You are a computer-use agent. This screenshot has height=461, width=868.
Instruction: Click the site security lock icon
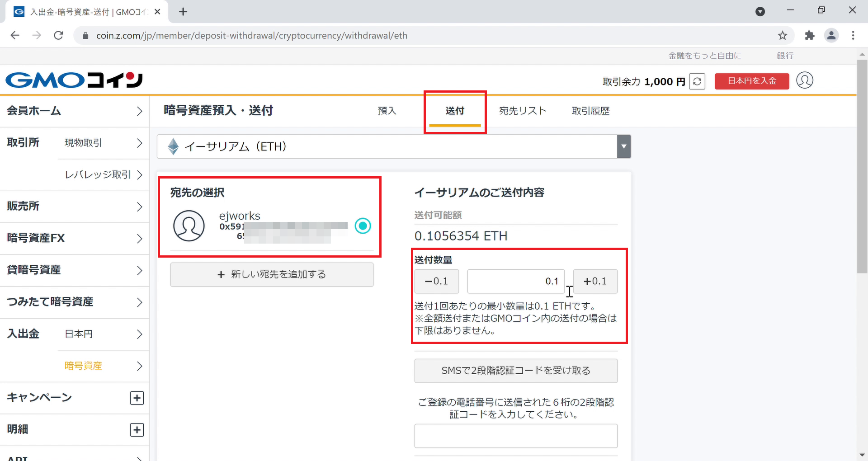(x=85, y=35)
